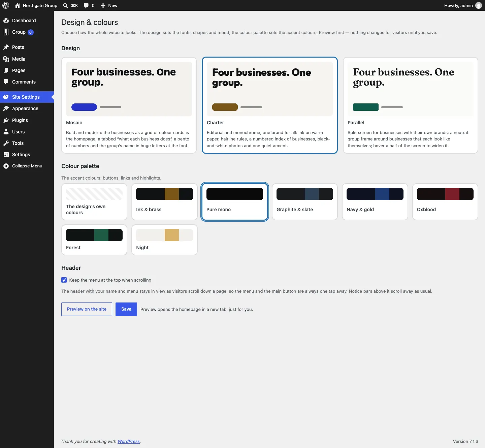Click the Media icon in the sidebar
This screenshot has width=485, height=448.
pyautogui.click(x=6, y=59)
